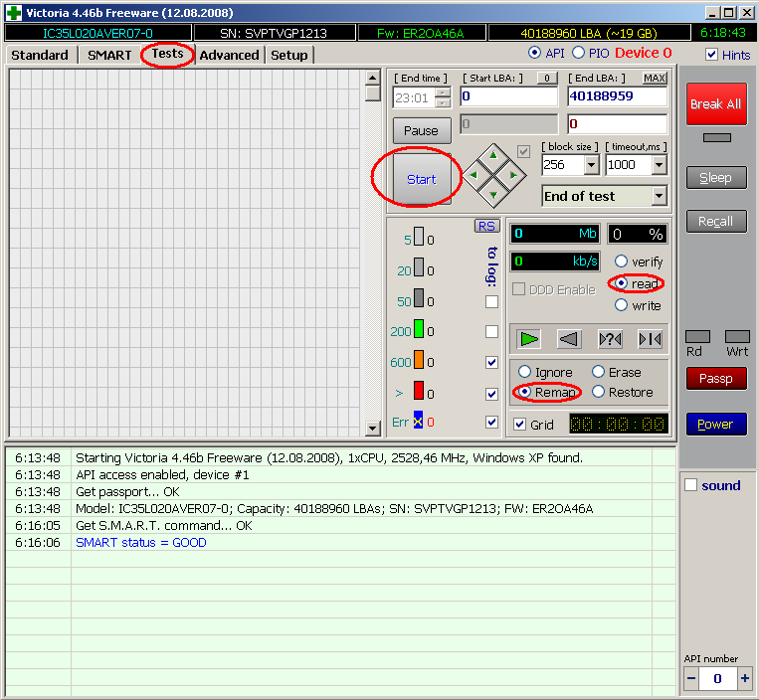Toggle the log checkbox for 50 ms blocks
Image resolution: width=759 pixels, height=700 pixels.
pos(491,301)
